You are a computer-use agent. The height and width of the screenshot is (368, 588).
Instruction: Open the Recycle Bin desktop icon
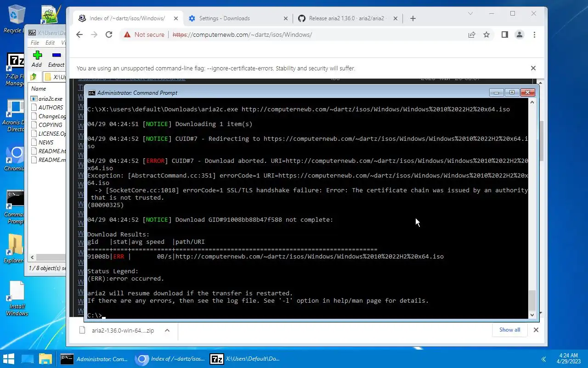click(15, 18)
